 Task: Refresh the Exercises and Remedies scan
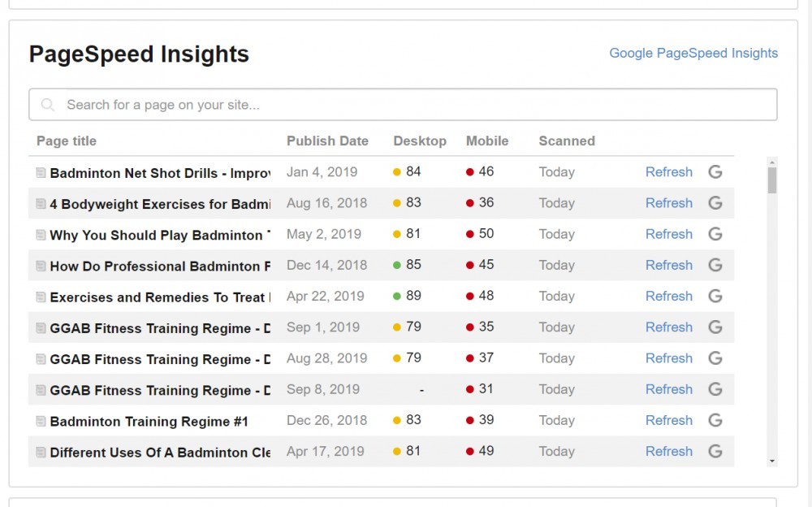tap(668, 297)
